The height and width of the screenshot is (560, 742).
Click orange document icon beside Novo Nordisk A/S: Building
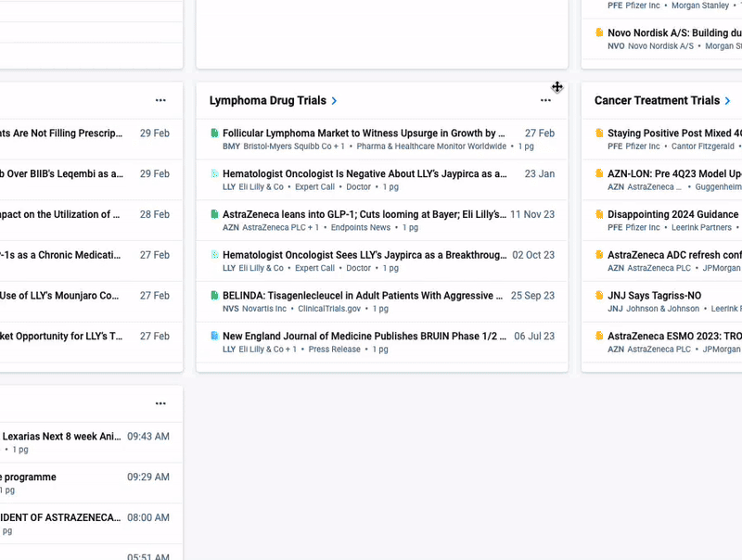coord(599,32)
